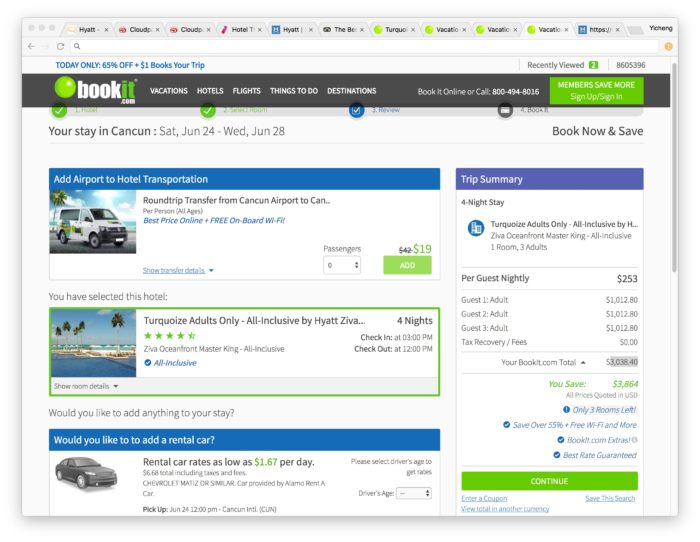Click step 1 Hotel green checkmark
Viewport: 700px width, 542px height.
point(59,110)
